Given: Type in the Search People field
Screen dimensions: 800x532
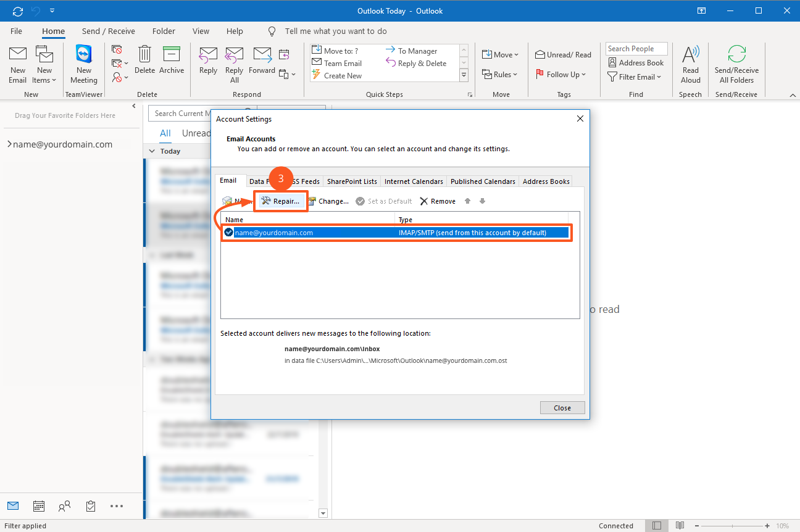Looking at the screenshot, I should pyautogui.click(x=636, y=49).
